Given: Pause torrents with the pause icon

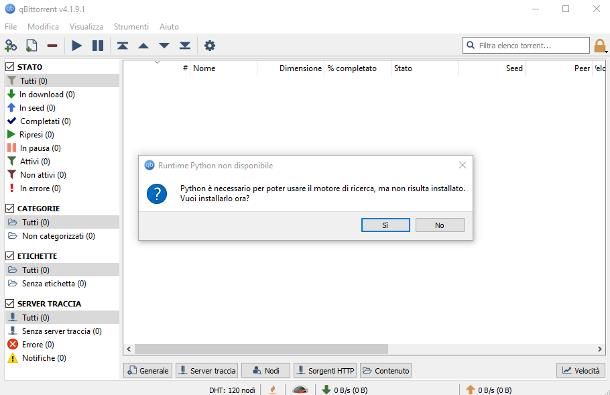Looking at the screenshot, I should [x=98, y=46].
